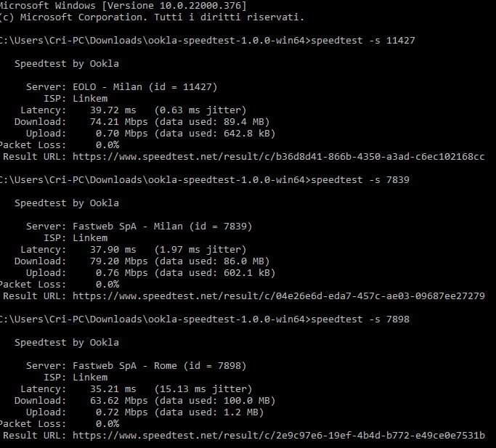Click the Microsoft Corporation copyright line
This screenshot has width=496, height=448.
[x=151, y=17]
